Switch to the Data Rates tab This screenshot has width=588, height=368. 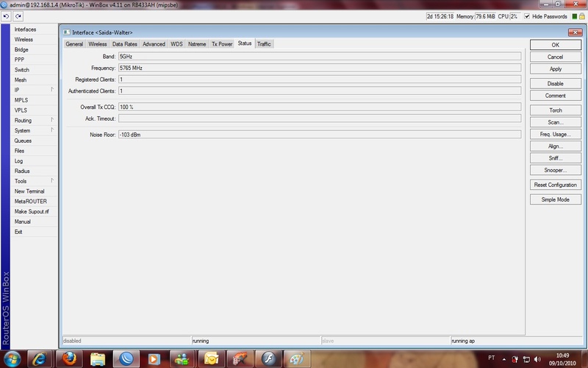click(x=124, y=44)
